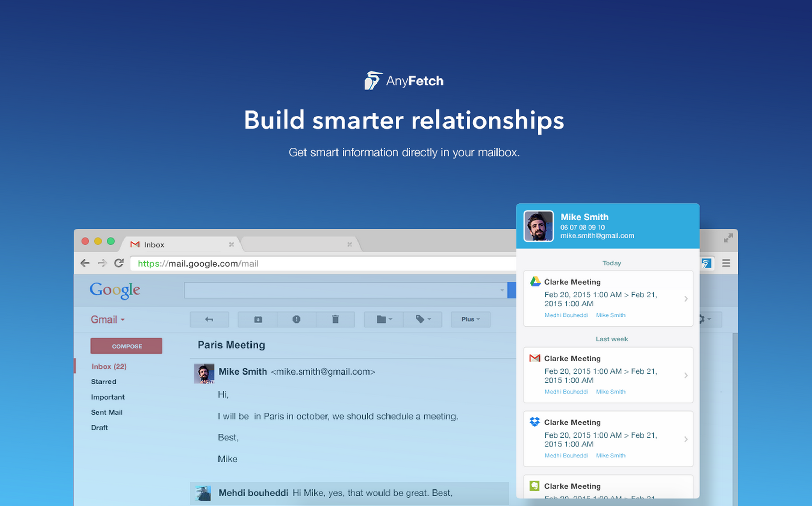Click the Gmail favicon in Inbox tab
This screenshot has height=506, width=812.
click(135, 244)
